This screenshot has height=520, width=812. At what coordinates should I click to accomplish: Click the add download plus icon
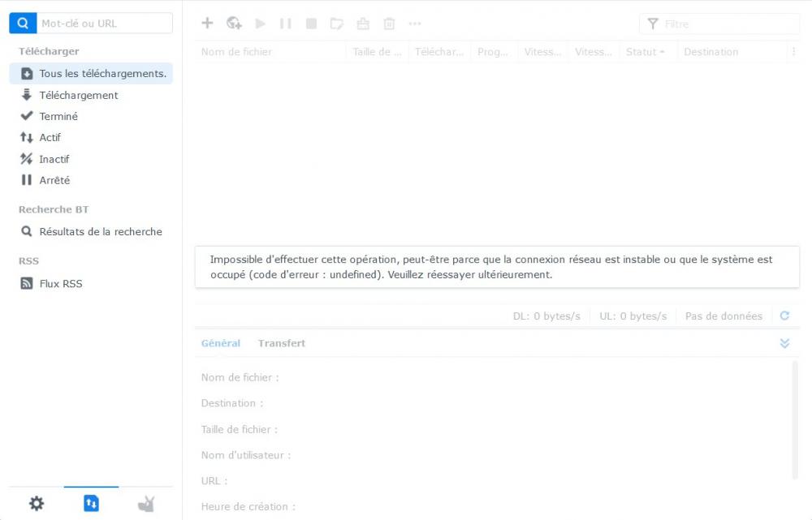coord(207,24)
